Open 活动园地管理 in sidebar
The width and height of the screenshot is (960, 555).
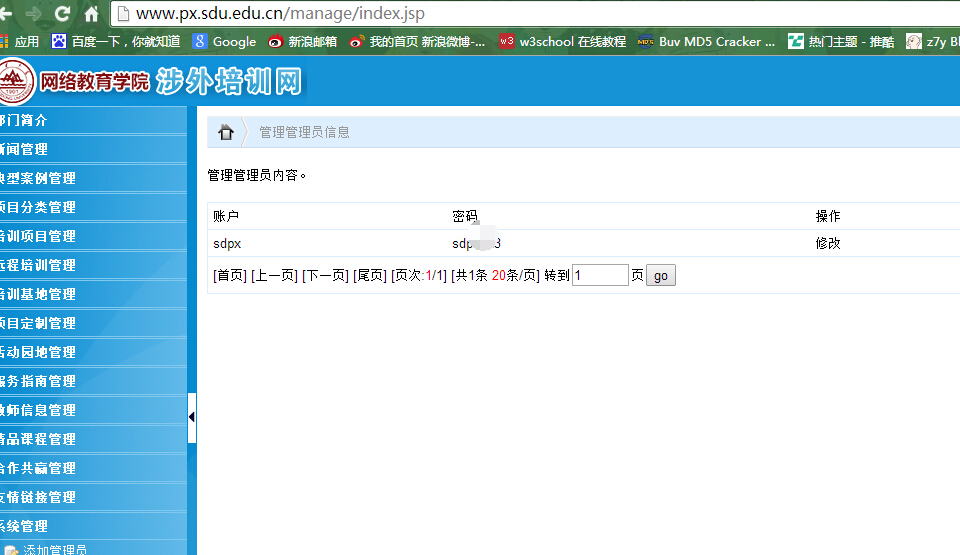pos(93,352)
